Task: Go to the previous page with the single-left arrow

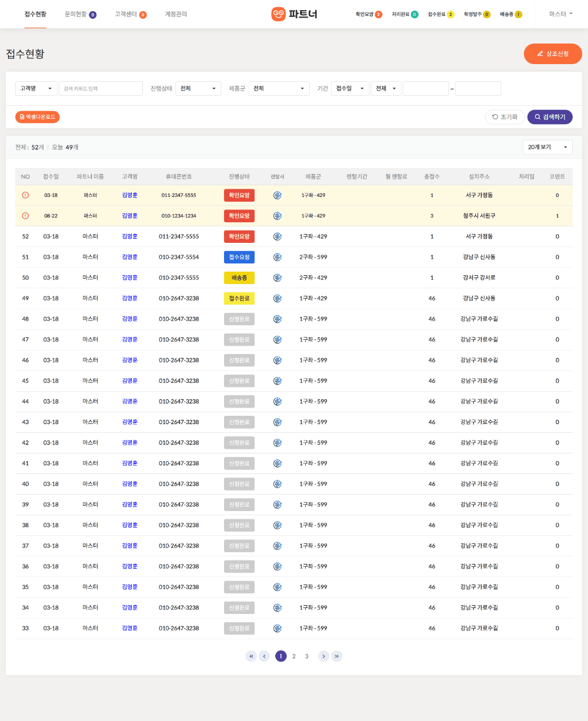Action: 265,656
